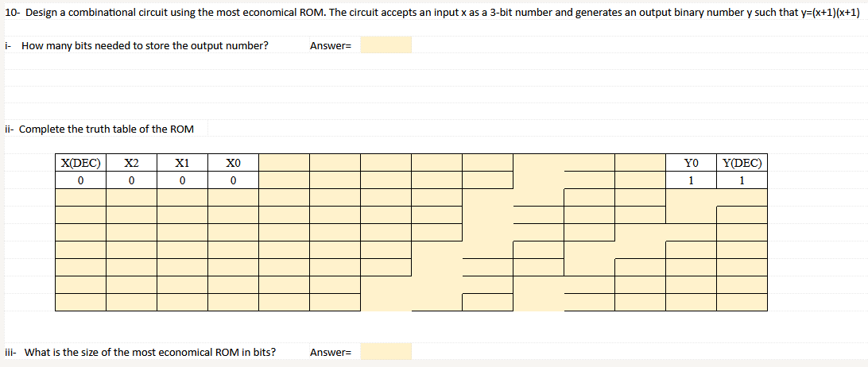Select the cell with Y(DEC) value 1
Viewport: 868px width, 367px height.
pos(742,180)
